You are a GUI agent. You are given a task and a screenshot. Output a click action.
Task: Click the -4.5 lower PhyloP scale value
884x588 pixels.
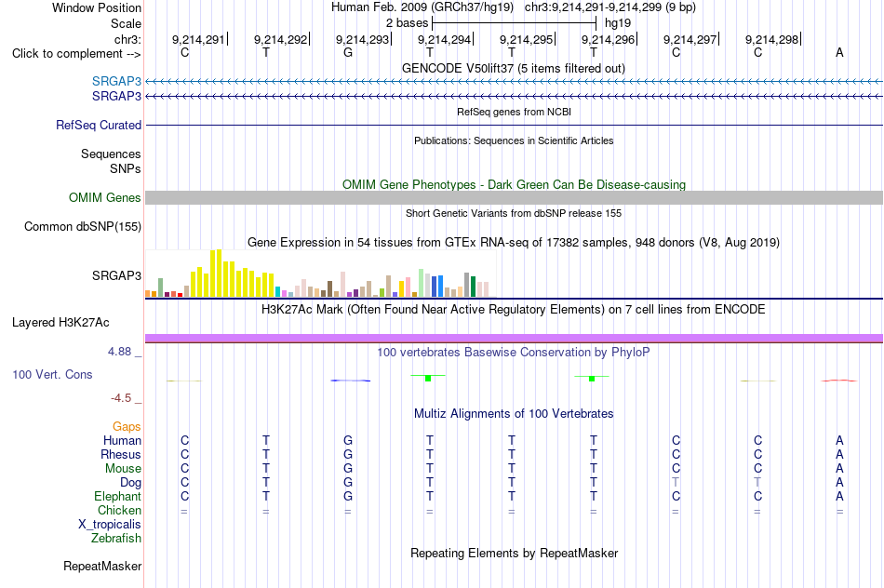click(121, 398)
